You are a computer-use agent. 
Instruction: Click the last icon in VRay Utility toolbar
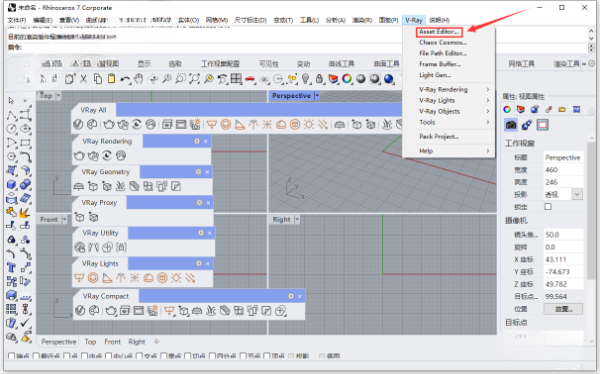121,248
